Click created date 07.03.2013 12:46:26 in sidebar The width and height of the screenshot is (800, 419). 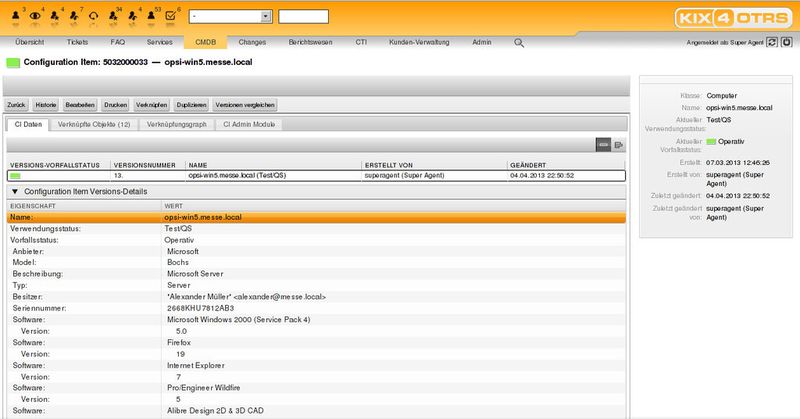click(x=738, y=163)
